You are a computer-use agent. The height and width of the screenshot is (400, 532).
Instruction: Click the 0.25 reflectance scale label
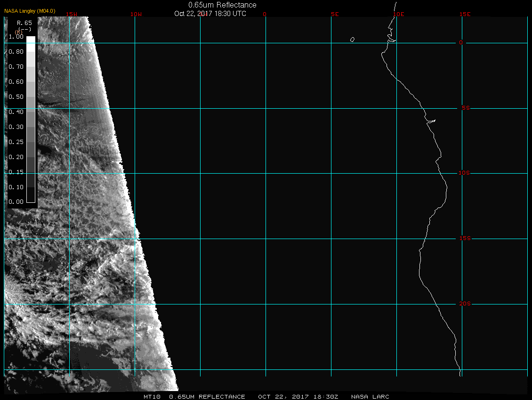[16, 142]
